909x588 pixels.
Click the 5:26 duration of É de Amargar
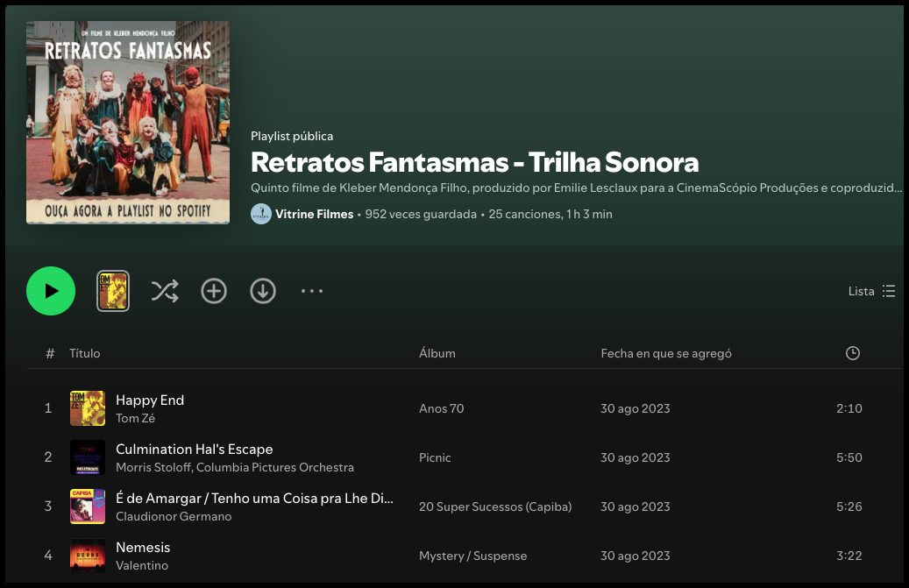[x=849, y=507]
